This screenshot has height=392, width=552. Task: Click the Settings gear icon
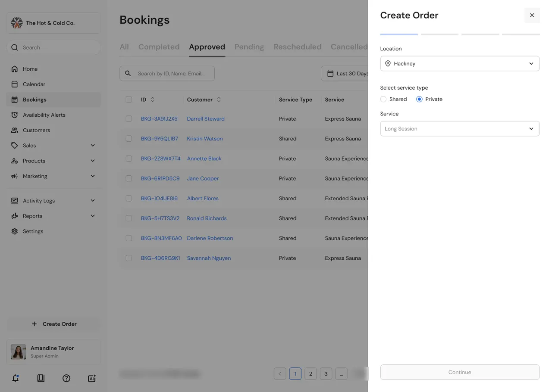[x=15, y=231]
